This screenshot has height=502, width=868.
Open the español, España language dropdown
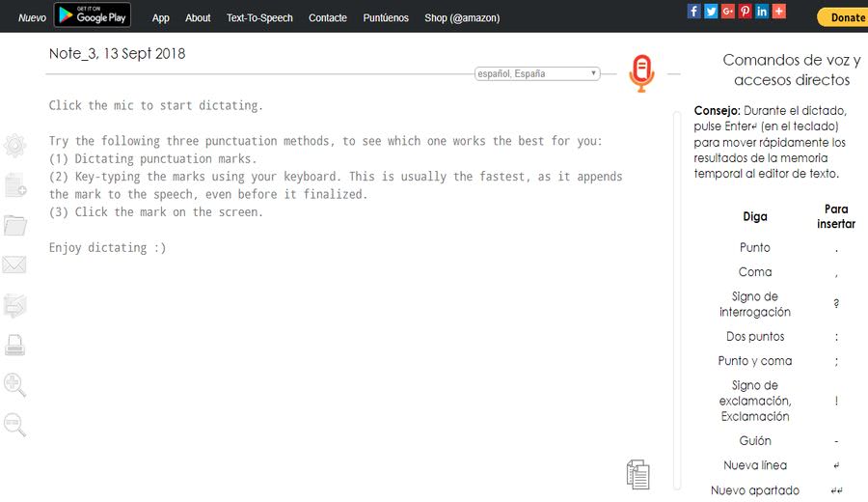[x=537, y=73]
